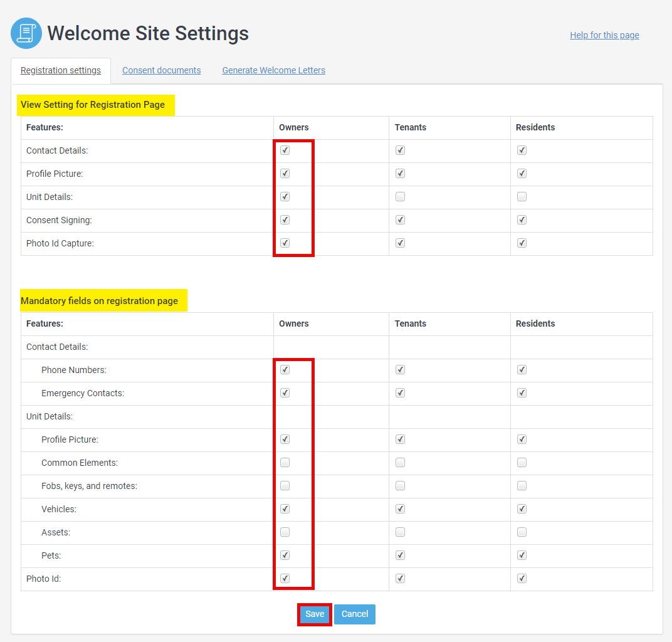Click the Welcome Site Settings scroll icon

pyautogui.click(x=26, y=33)
